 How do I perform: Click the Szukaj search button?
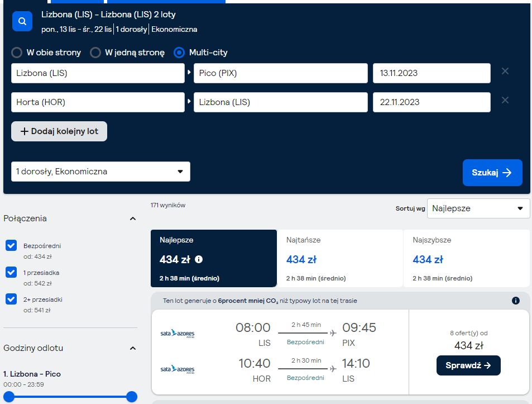(492, 173)
